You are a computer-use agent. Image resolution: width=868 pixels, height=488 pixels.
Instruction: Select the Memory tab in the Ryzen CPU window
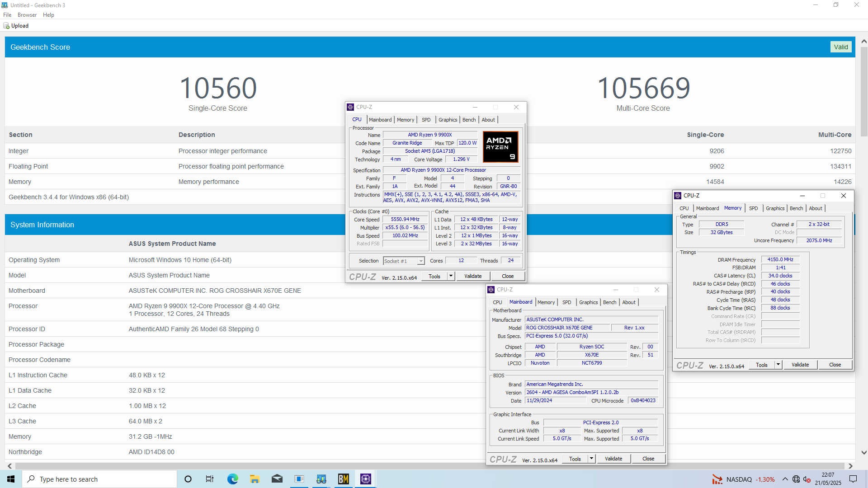point(406,120)
